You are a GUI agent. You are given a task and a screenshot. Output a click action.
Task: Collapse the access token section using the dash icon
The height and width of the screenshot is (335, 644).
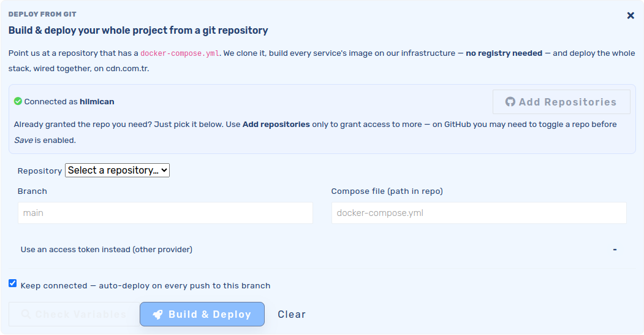[615, 250]
